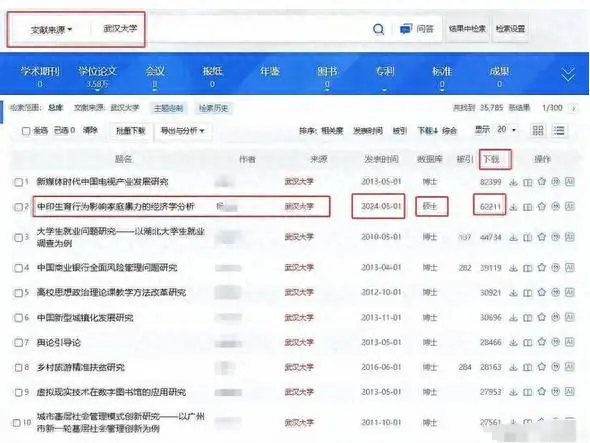Star the 中印生育行为影响家庭暴力 entry
This screenshot has width=590, height=443.
click(x=541, y=206)
